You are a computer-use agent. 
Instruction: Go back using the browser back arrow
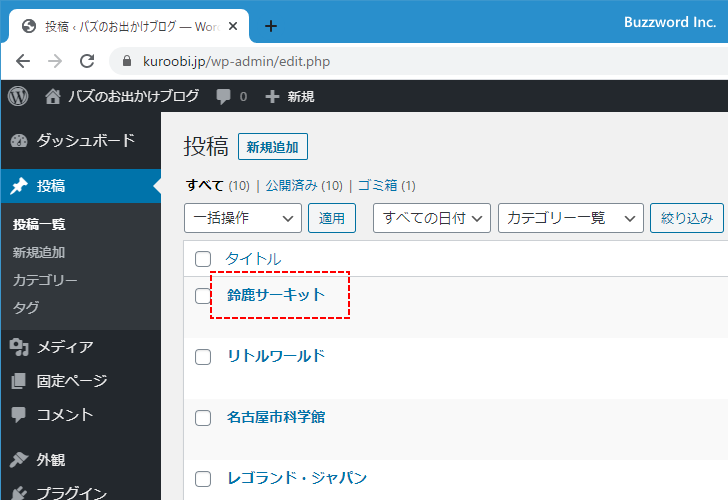(x=23, y=61)
